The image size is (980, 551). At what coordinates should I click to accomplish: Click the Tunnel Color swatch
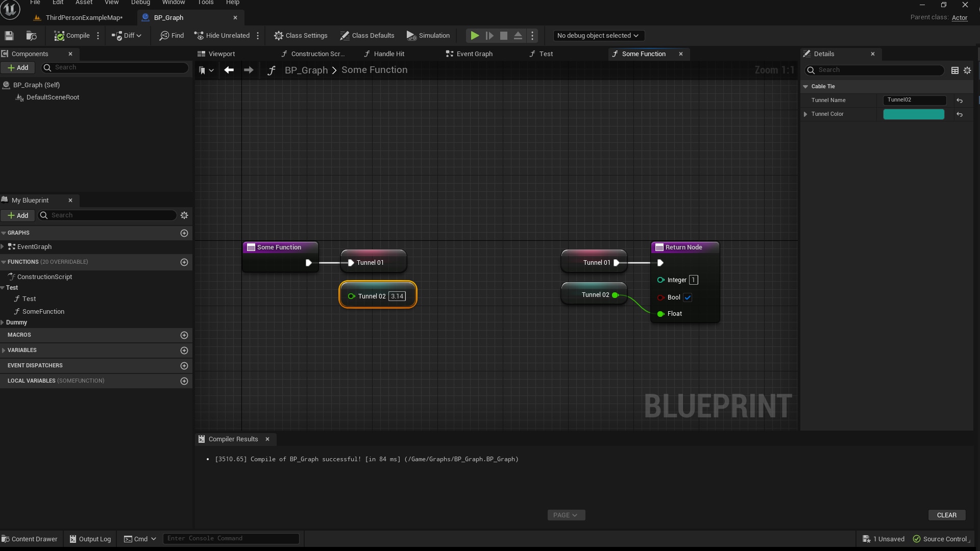(x=914, y=114)
